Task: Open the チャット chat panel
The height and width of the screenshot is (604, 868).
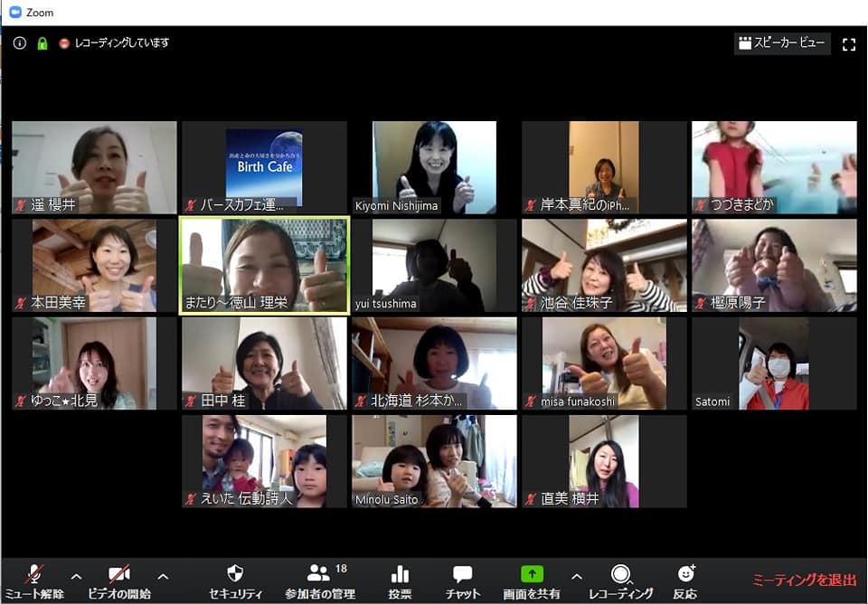Action: pyautogui.click(x=462, y=580)
